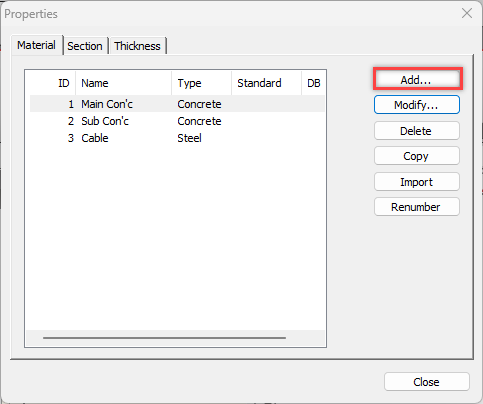Viewport: 483px width, 404px height.
Task: Sort list by Type column header
Action: [x=202, y=83]
